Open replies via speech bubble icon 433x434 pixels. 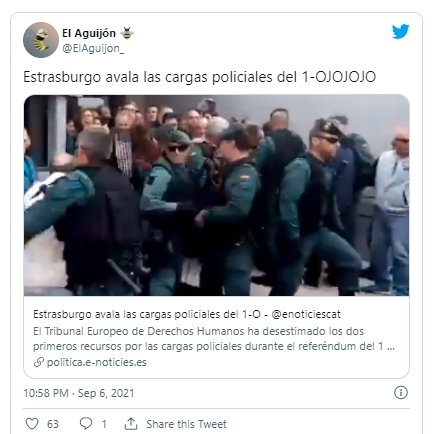[86, 424]
